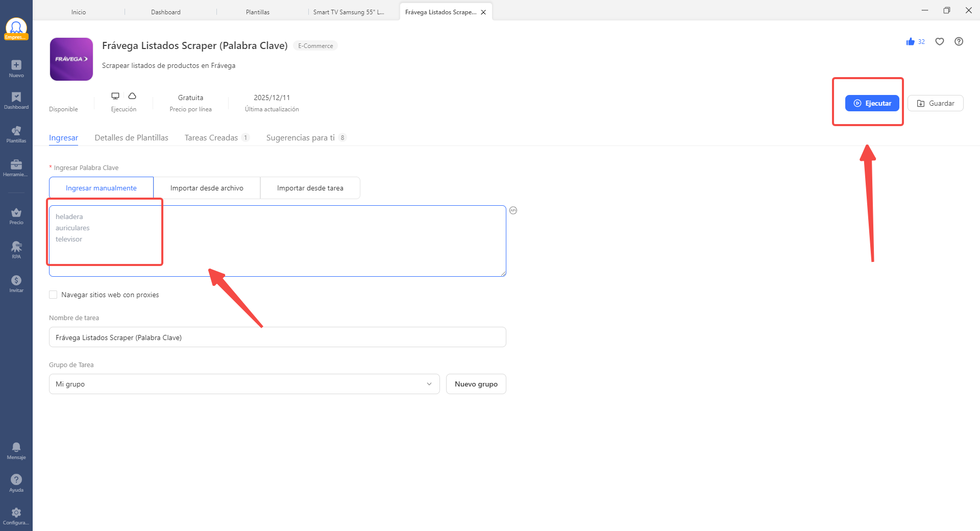980x531 pixels.
Task: Select the Ingresar manualmente option
Action: (x=101, y=188)
